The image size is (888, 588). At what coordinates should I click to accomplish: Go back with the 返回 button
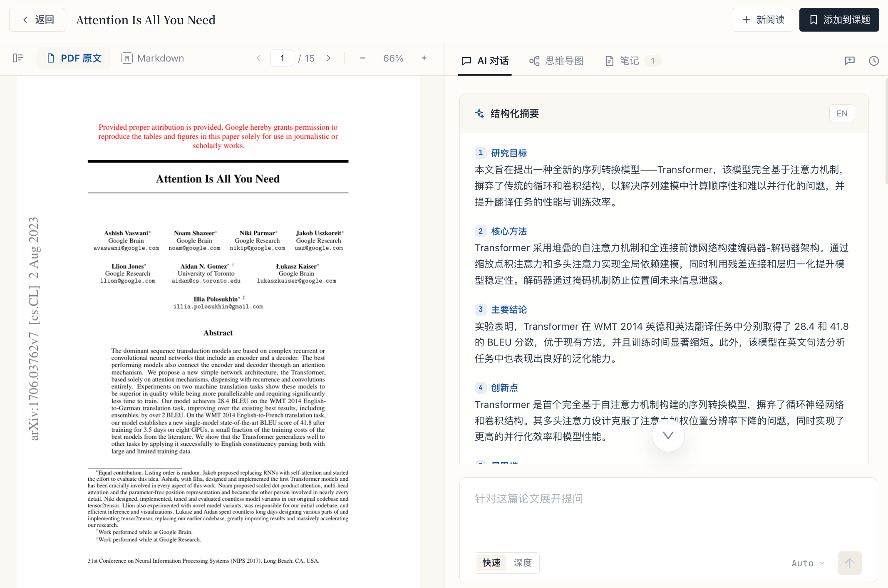(37, 20)
